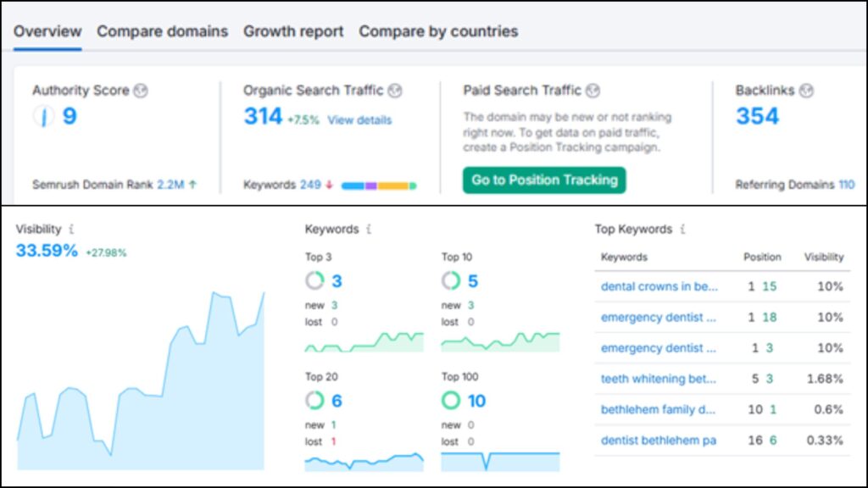Click the Top 10 sparkline chart
This screenshot has width=868, height=488.
(x=500, y=342)
